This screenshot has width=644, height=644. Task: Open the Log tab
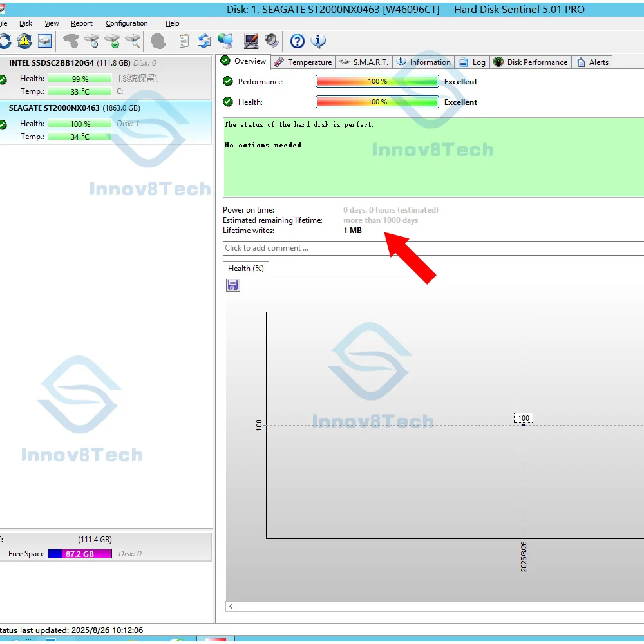[x=472, y=62]
